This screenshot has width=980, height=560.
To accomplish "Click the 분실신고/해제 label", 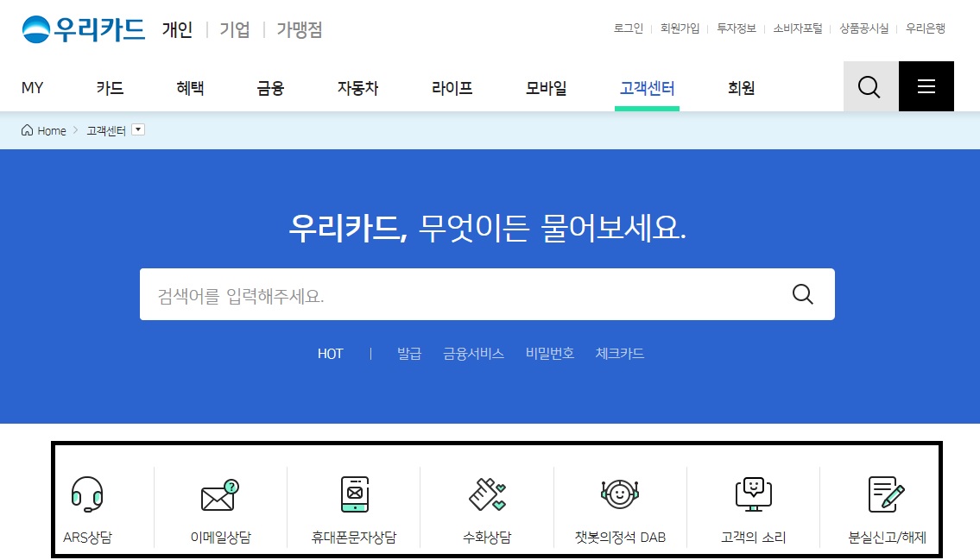I will coord(887,537).
